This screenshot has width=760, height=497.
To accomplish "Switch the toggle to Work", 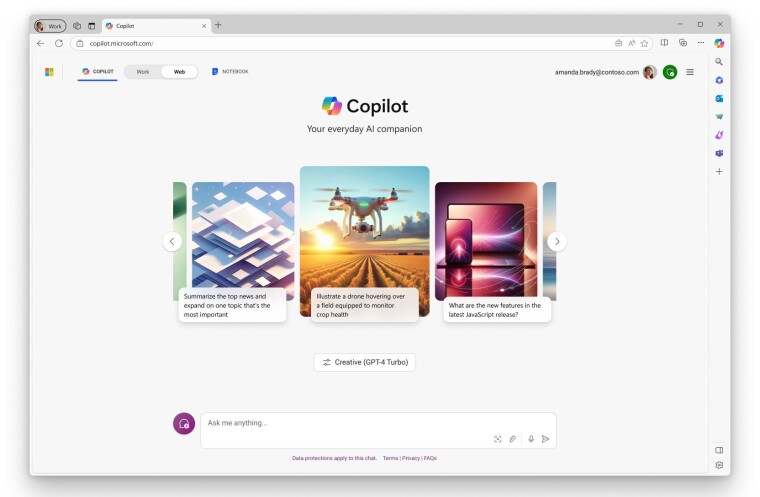I will (142, 72).
